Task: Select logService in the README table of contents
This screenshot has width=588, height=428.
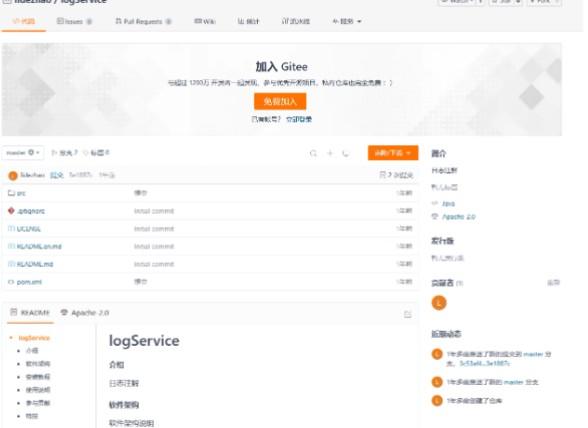Action: (34, 338)
